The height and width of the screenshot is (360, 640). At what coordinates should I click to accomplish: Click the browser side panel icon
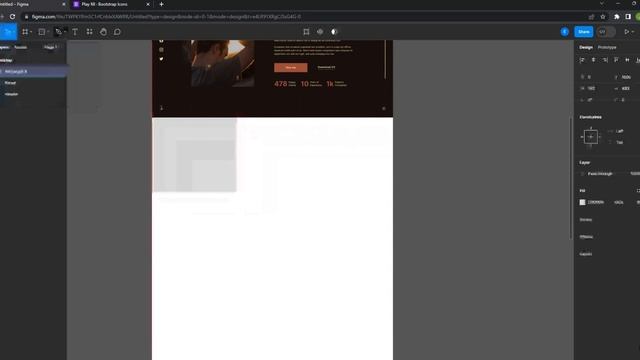pos(628,17)
